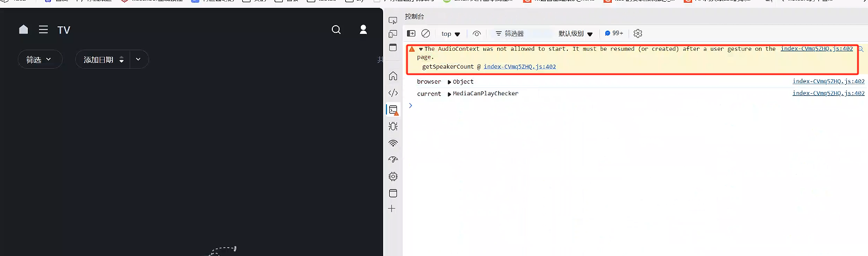The image size is (868, 256).
Task: Collapse the AudioContext warning message triangle
Action: (x=421, y=49)
